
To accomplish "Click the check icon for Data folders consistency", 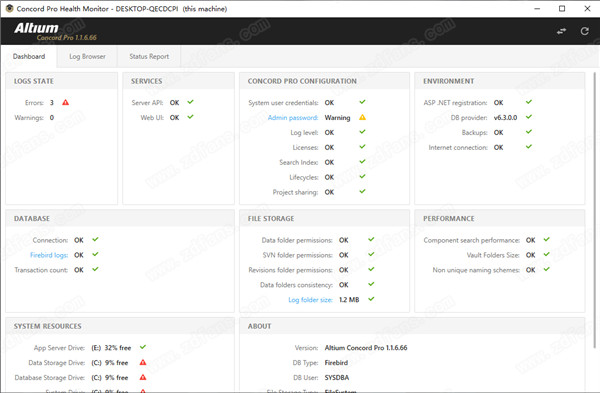I will coord(371,284).
